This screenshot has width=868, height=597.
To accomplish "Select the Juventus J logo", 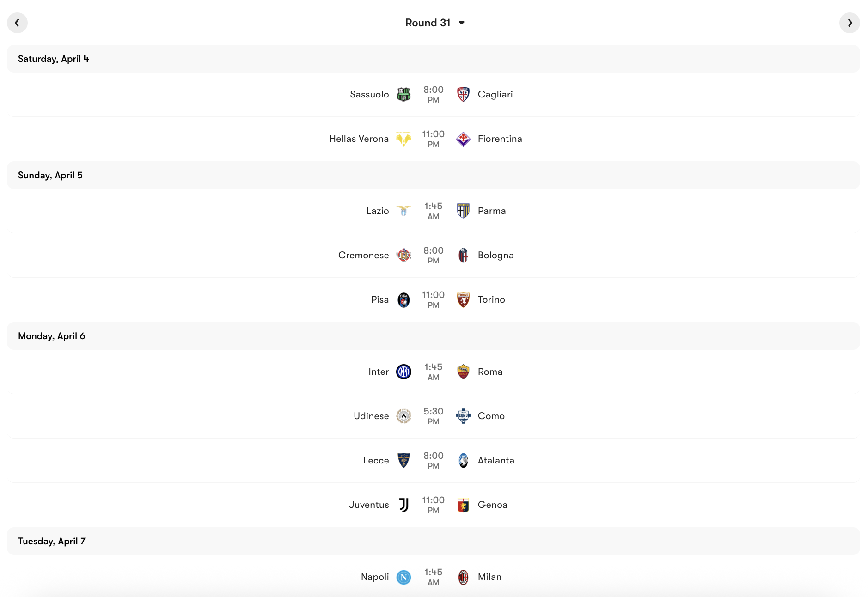I will click(403, 505).
